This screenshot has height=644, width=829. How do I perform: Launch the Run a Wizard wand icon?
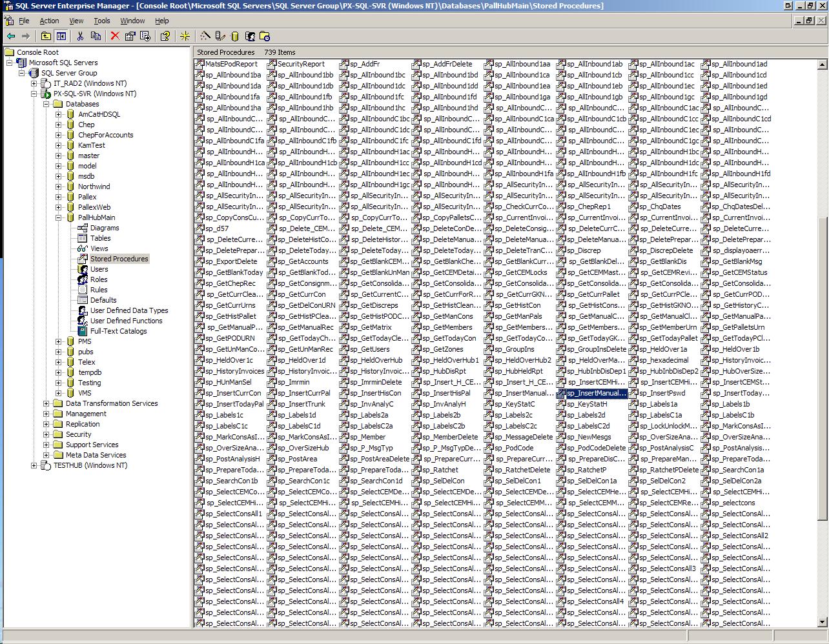click(205, 36)
